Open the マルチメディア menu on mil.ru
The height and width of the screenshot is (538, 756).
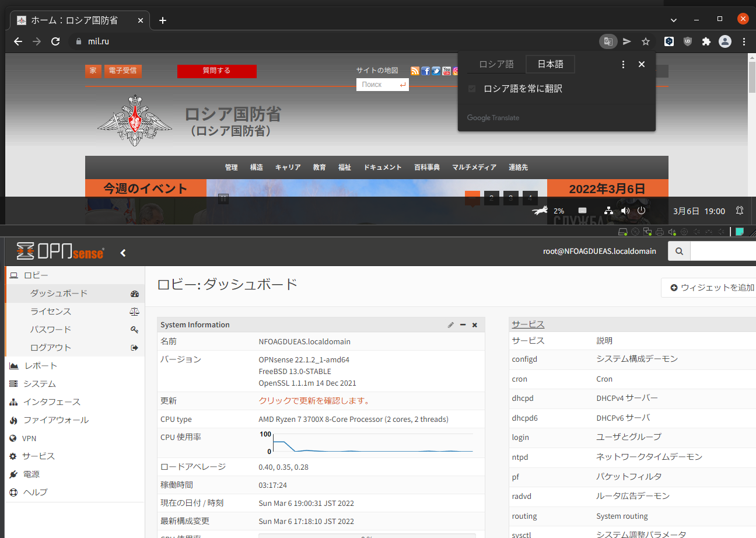tap(474, 167)
